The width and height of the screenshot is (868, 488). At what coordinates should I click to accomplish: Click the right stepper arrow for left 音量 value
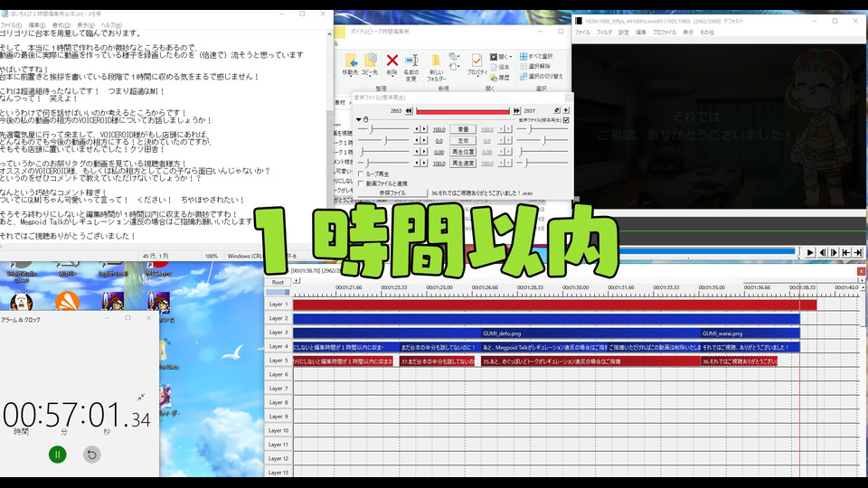click(x=425, y=129)
